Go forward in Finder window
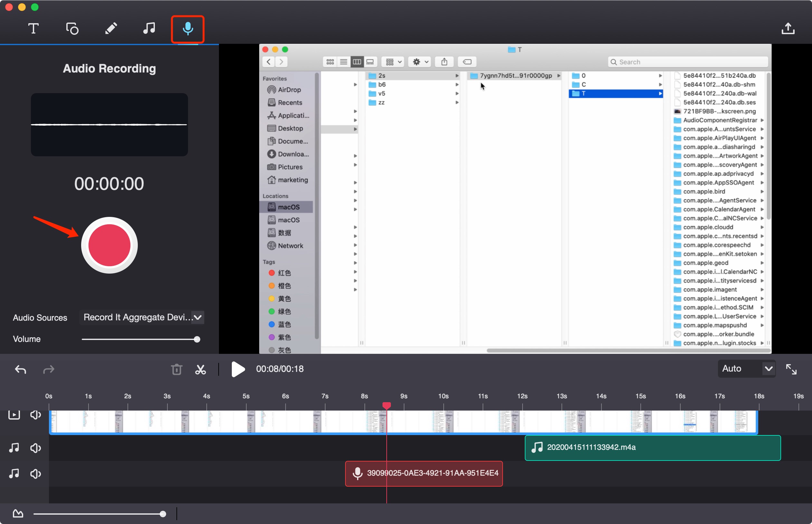Image resolution: width=812 pixels, height=524 pixels. click(281, 62)
